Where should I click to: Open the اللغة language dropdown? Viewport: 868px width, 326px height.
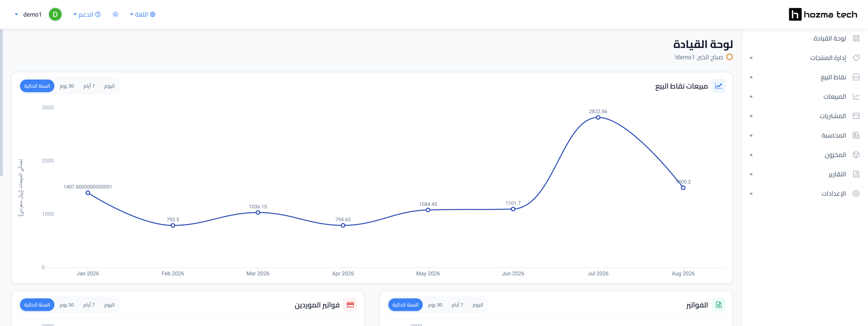coord(142,14)
